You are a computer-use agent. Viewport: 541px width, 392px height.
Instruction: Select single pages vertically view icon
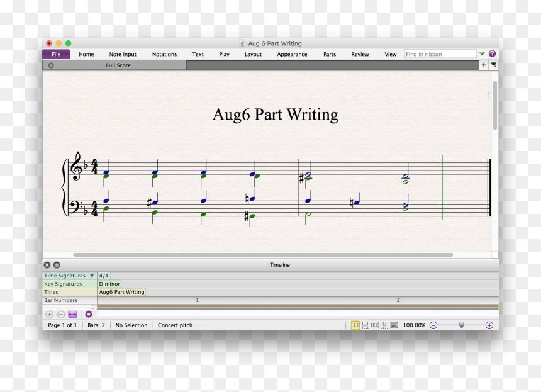(x=384, y=325)
